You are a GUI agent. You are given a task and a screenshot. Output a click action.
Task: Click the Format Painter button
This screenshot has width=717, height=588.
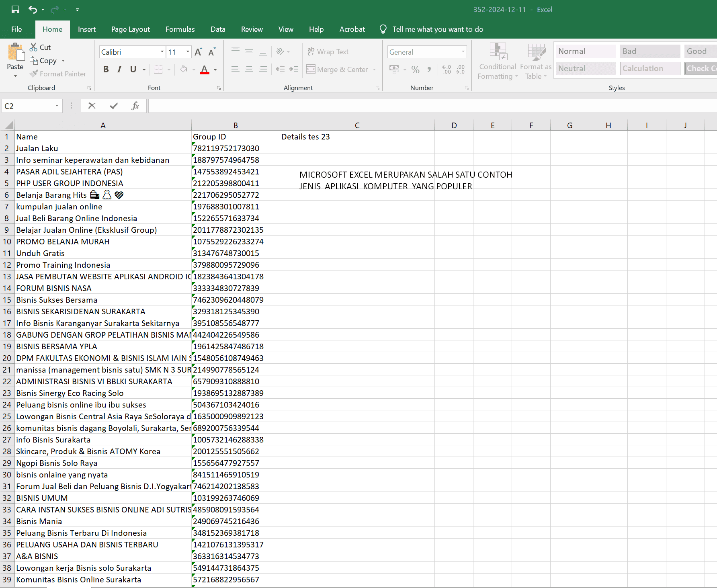point(58,74)
